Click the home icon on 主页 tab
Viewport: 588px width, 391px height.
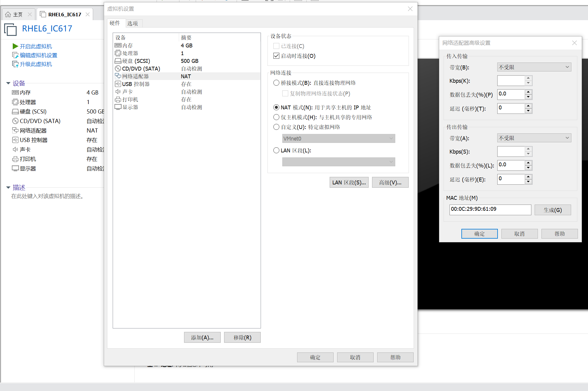coord(8,14)
